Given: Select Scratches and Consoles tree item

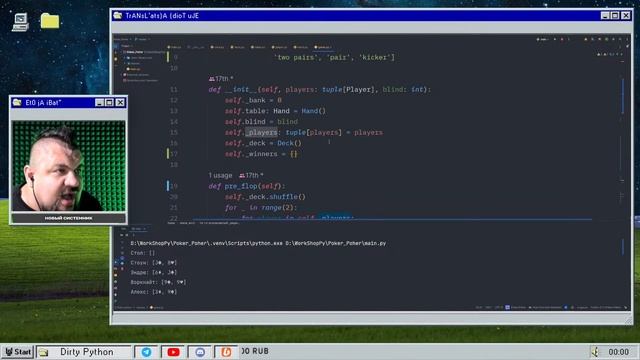Looking at the screenshot, I should pyautogui.click(x=140, y=80).
